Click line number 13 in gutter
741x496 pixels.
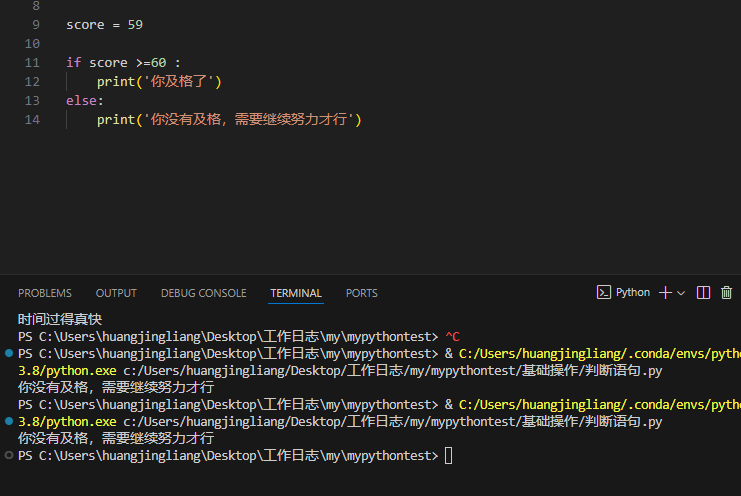click(x=32, y=101)
